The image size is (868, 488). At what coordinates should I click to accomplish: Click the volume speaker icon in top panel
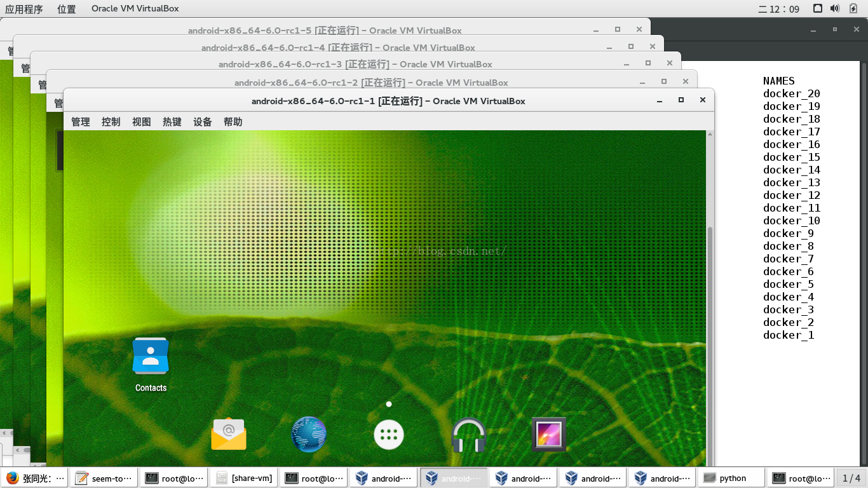tap(835, 8)
